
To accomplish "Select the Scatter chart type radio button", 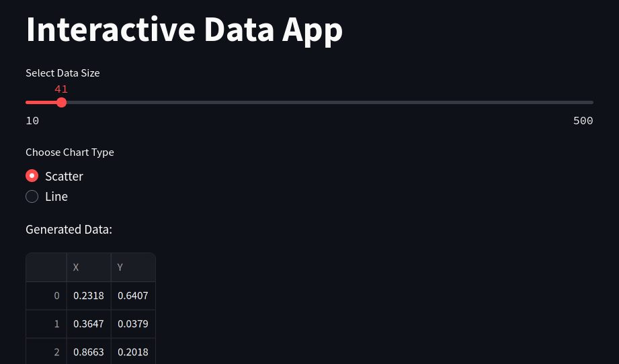I will click(x=32, y=176).
